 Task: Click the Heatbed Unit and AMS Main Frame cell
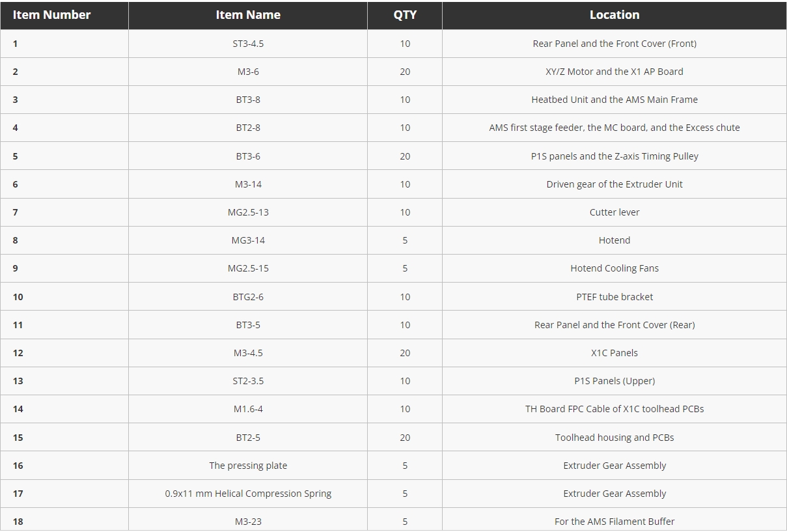[x=614, y=100]
